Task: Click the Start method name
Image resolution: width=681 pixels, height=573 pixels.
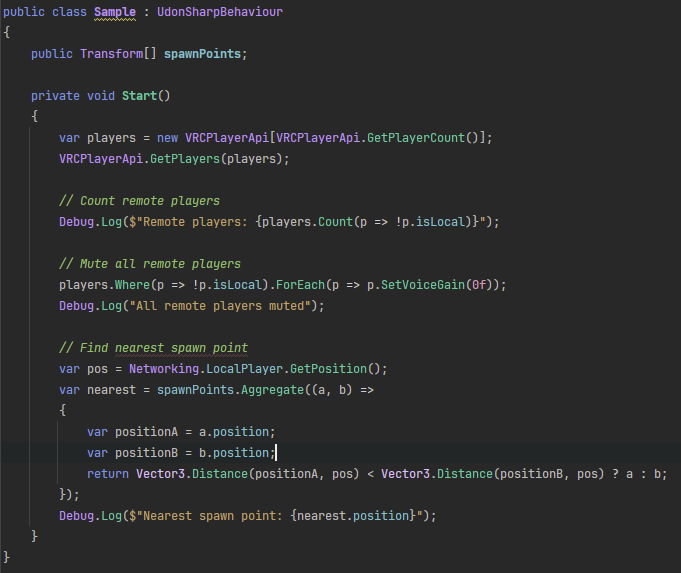Action: (x=143, y=95)
